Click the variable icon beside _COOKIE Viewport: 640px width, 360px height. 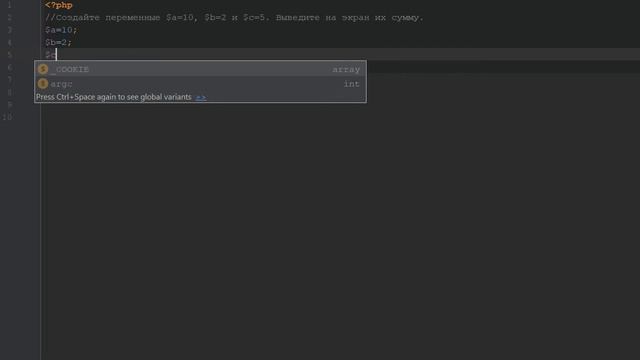tap(43, 69)
